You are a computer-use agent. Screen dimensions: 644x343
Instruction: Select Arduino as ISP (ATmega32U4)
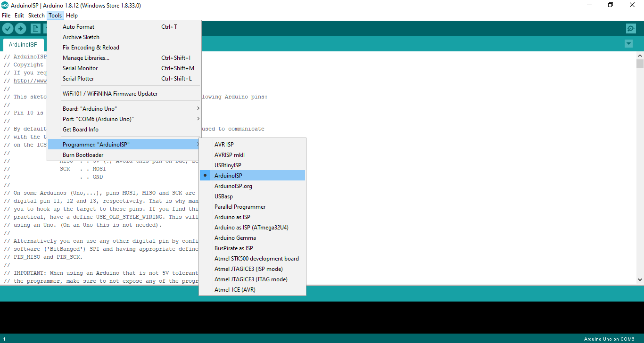click(x=253, y=228)
